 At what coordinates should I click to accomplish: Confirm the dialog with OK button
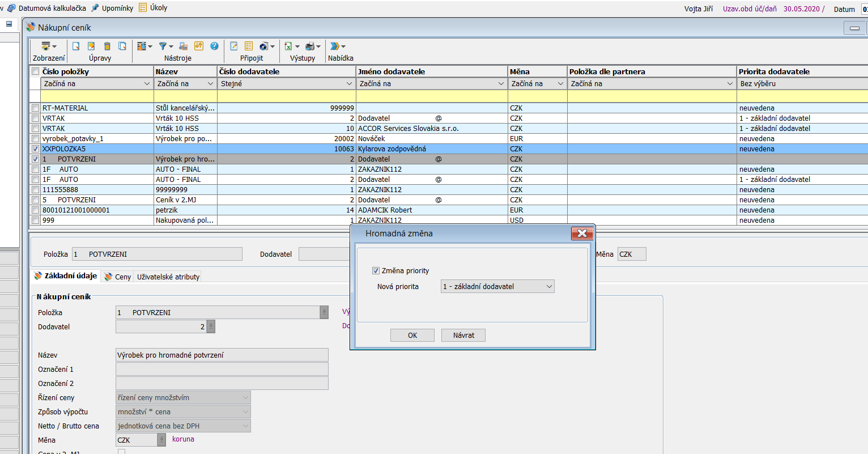(x=412, y=336)
